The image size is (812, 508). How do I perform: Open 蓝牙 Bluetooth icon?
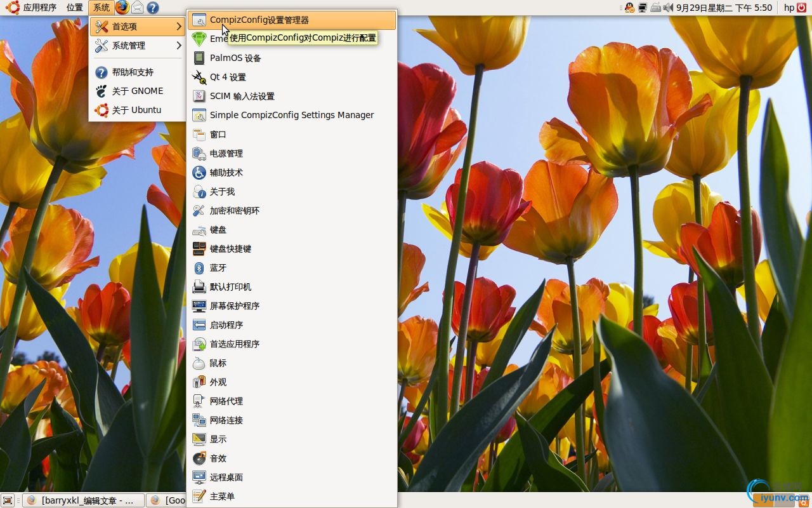click(x=199, y=268)
